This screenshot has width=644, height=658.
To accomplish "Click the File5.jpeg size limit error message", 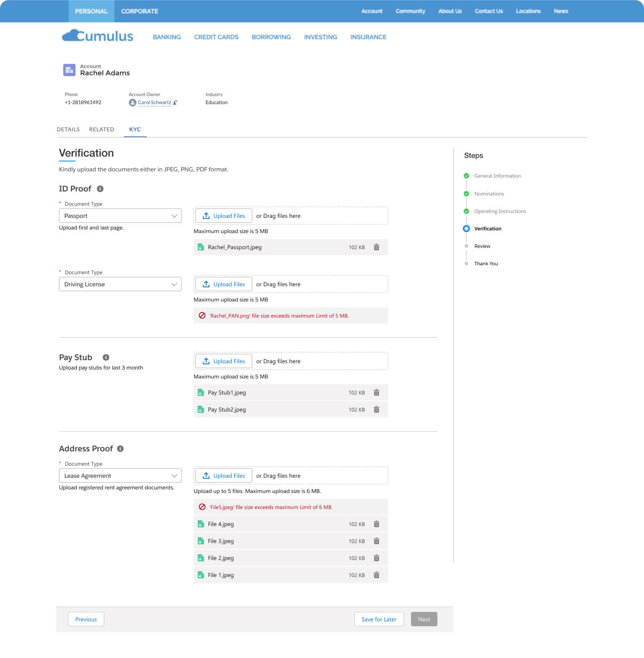I will coord(271,507).
